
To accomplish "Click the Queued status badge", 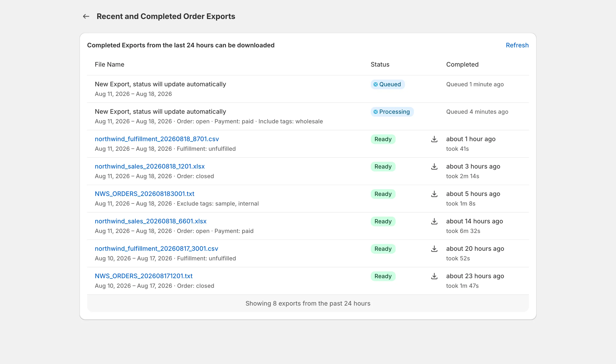I will [387, 84].
